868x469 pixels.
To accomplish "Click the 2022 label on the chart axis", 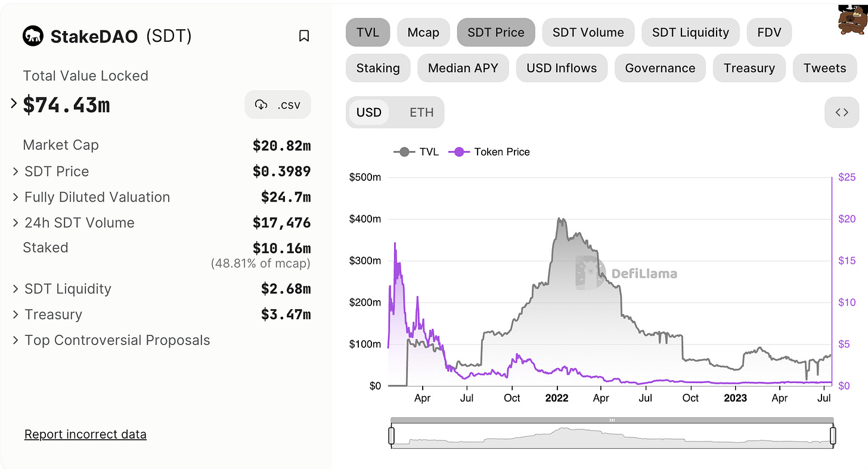I will coord(556,397).
